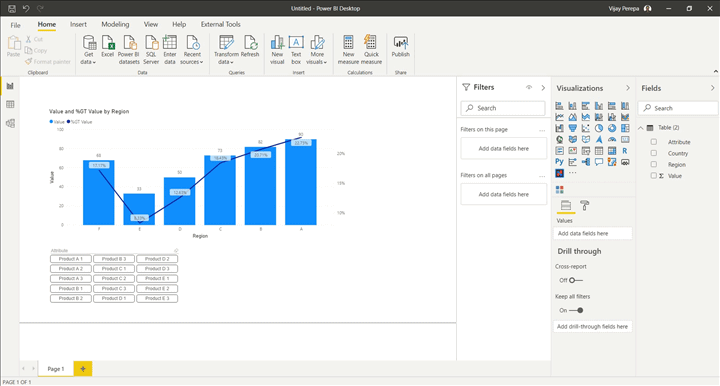
Task: Select the Stacked bar chart visual
Action: tap(559, 106)
